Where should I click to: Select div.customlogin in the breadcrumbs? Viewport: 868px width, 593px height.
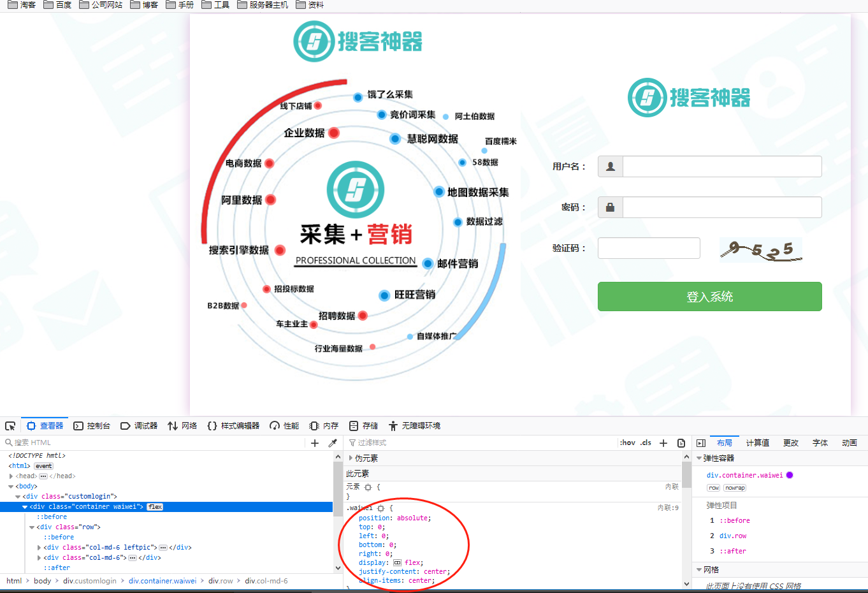(90, 581)
